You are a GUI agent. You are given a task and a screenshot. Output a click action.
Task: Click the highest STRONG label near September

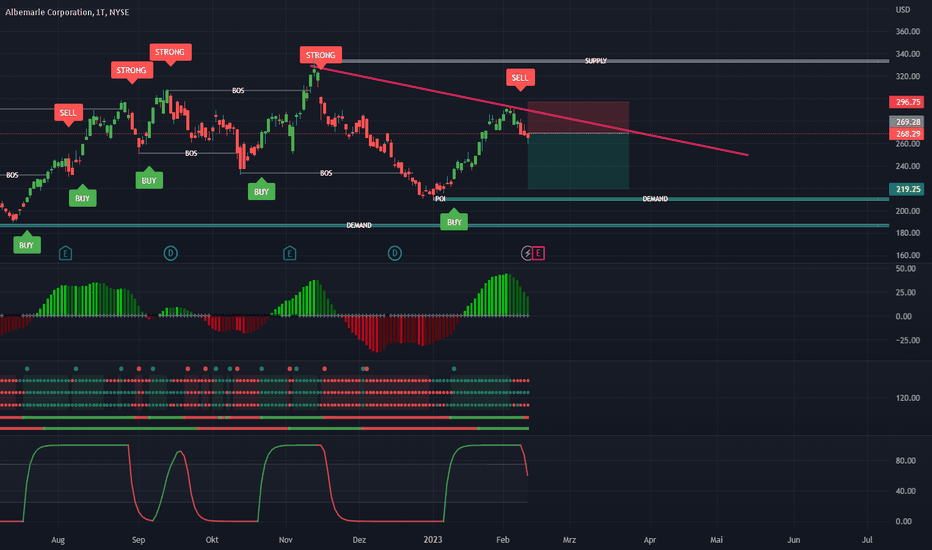pyautogui.click(x=170, y=53)
